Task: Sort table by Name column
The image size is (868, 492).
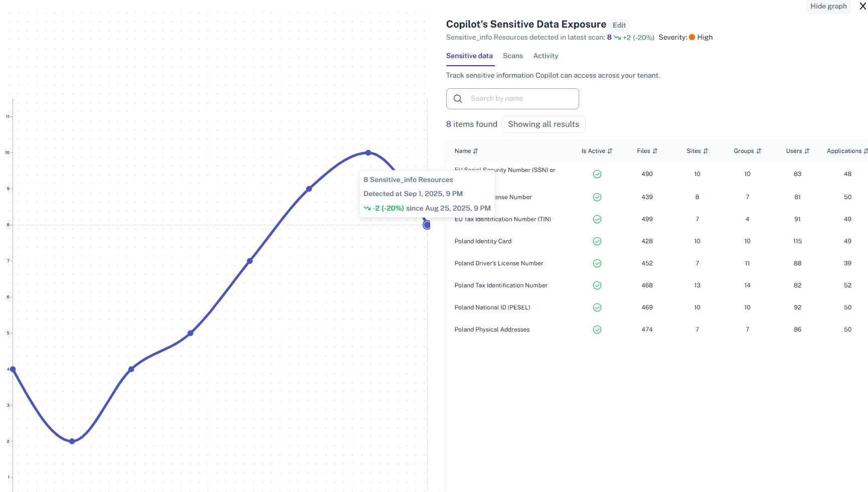Action: [x=466, y=151]
